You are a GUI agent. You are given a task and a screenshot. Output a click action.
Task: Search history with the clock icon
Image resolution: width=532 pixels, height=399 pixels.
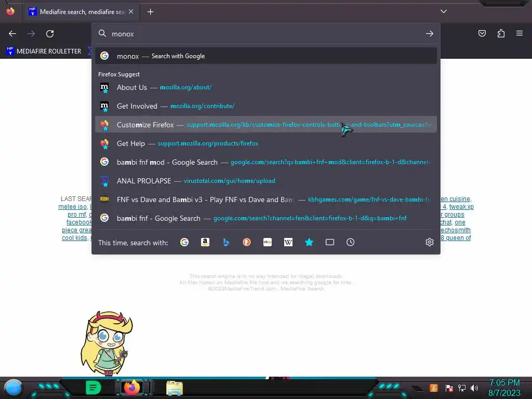351,242
